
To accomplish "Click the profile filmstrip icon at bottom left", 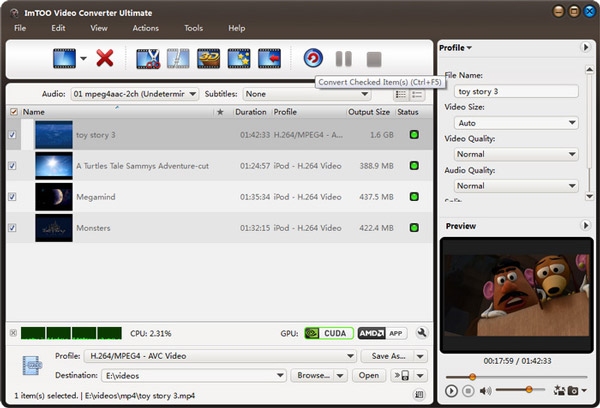I will tap(31, 365).
